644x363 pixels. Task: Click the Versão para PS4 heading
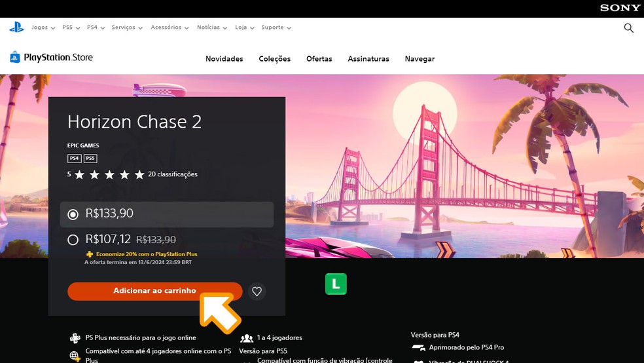[x=435, y=335]
